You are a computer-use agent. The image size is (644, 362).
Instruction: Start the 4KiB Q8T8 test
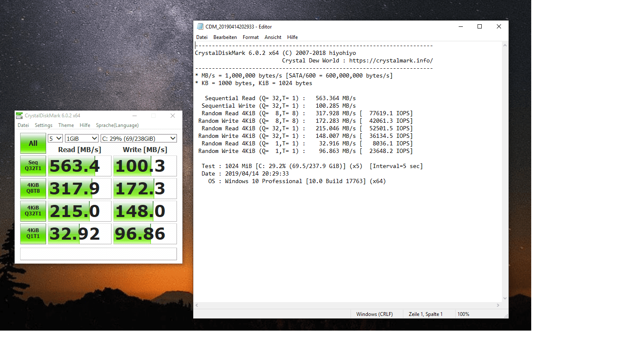coord(33,188)
